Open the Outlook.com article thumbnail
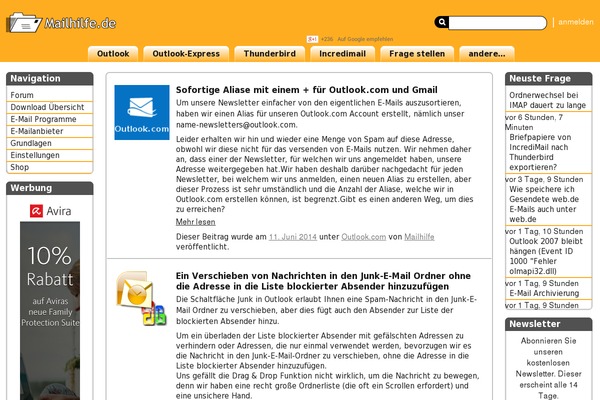 click(x=142, y=113)
